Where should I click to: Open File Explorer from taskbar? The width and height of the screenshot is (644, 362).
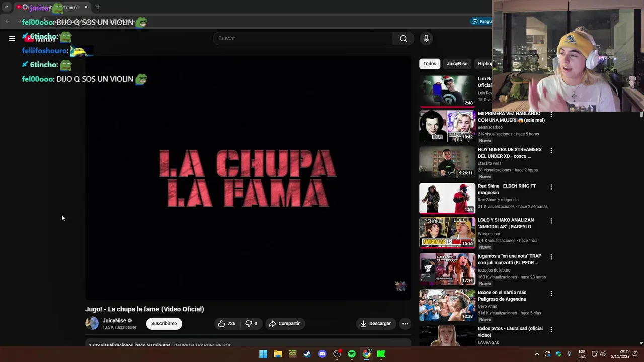[278, 354]
